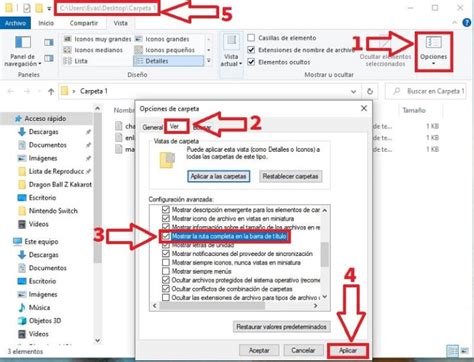Switch to large thumbnails view in status bar

click(x=465, y=351)
